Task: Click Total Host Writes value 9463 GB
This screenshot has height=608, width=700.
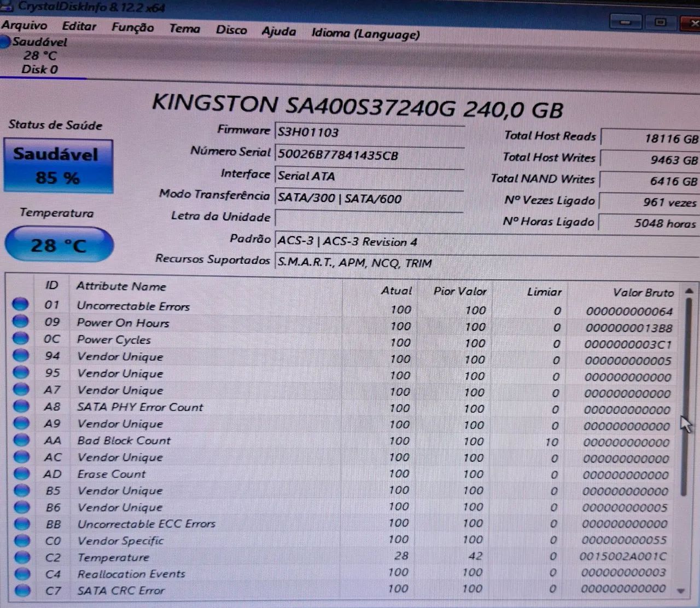Action: coord(650,160)
